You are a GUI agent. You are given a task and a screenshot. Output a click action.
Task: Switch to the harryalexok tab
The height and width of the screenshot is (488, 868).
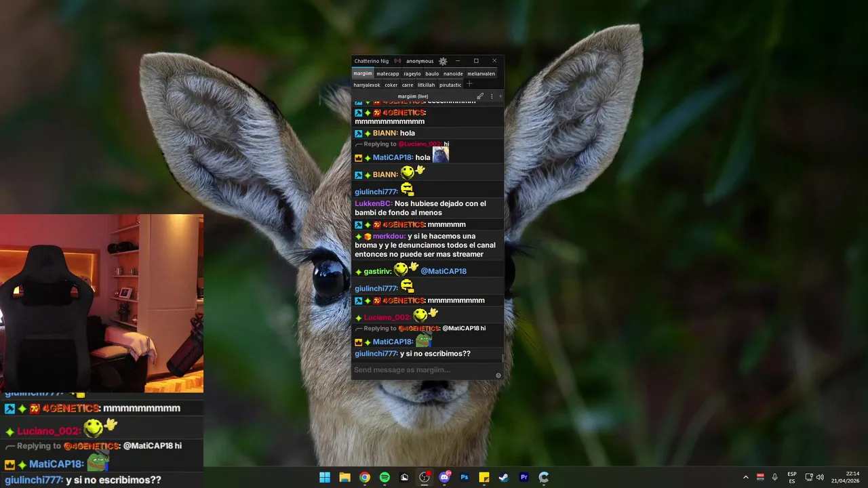tap(367, 85)
